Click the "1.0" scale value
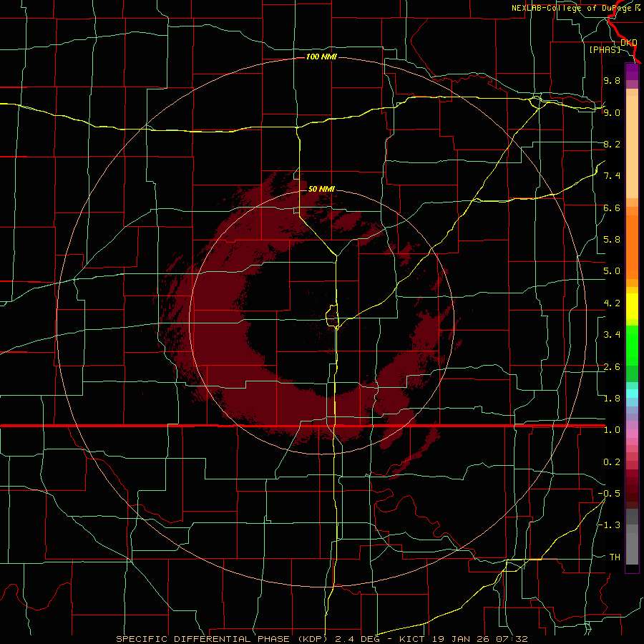The width and height of the screenshot is (644, 644). click(612, 430)
